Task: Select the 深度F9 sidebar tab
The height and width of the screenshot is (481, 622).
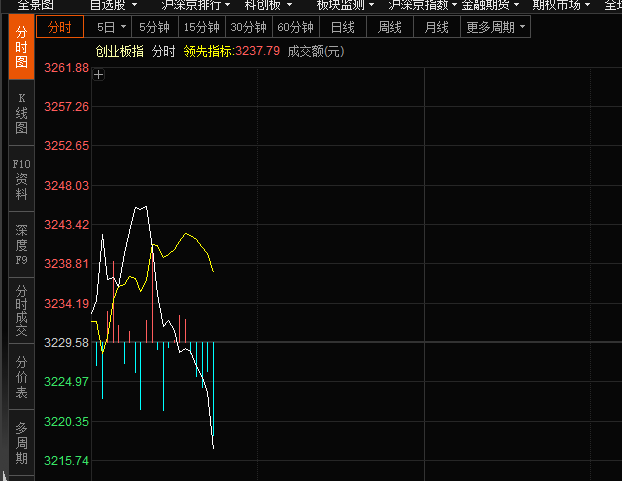Action: [x=21, y=244]
